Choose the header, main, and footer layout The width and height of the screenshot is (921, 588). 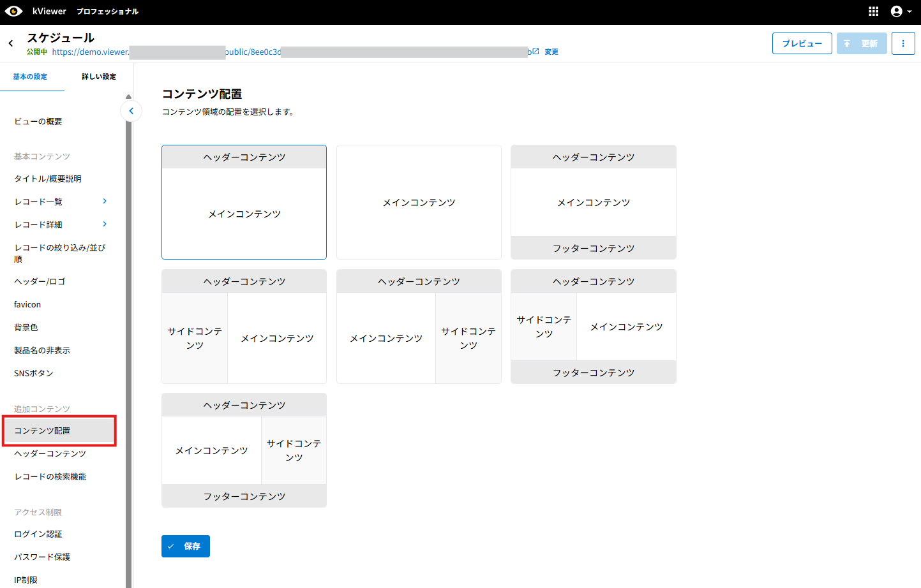pos(593,202)
